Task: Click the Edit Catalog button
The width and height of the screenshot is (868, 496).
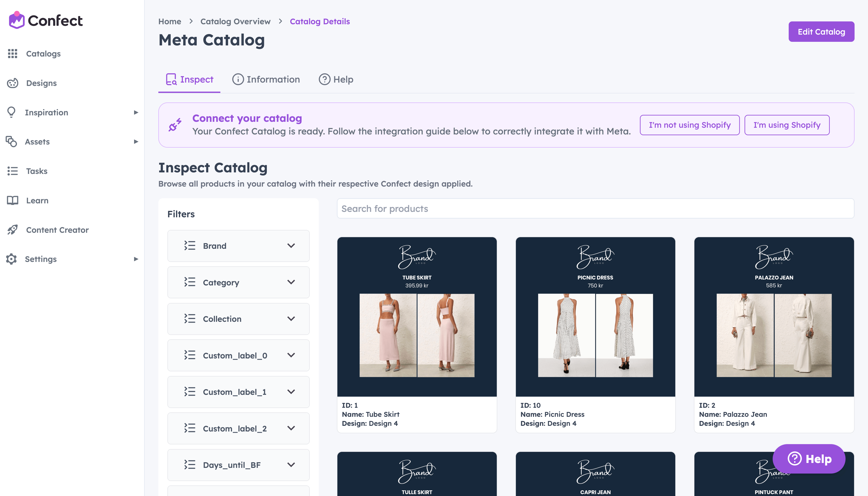Action: 821,32
